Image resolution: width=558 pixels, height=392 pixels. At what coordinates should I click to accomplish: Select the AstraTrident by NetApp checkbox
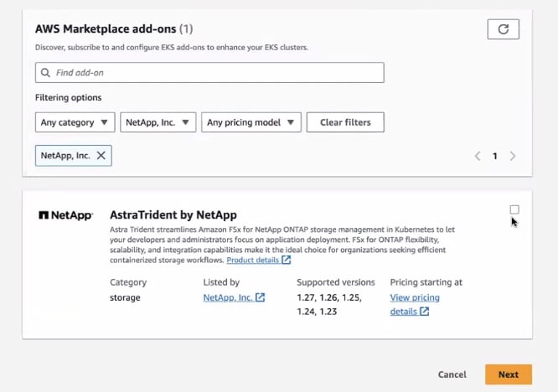point(514,209)
